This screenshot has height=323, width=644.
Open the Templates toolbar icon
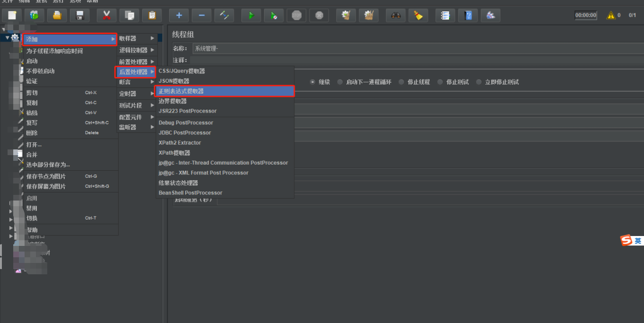click(34, 15)
